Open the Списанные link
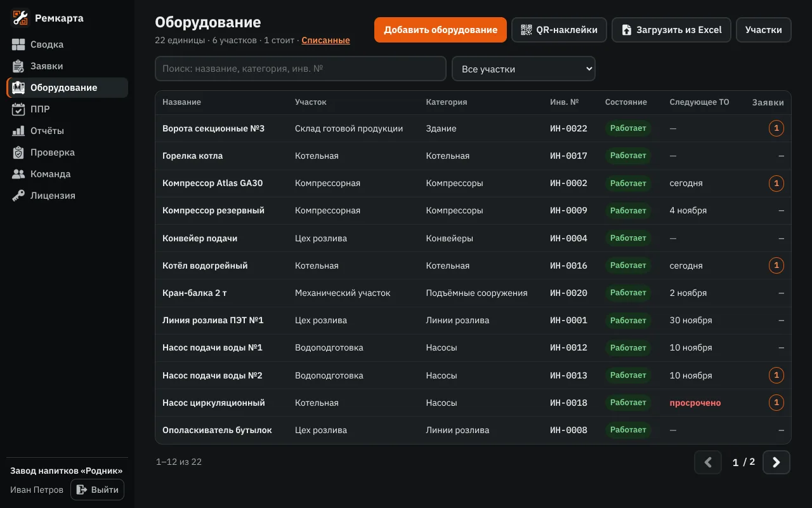 (325, 40)
